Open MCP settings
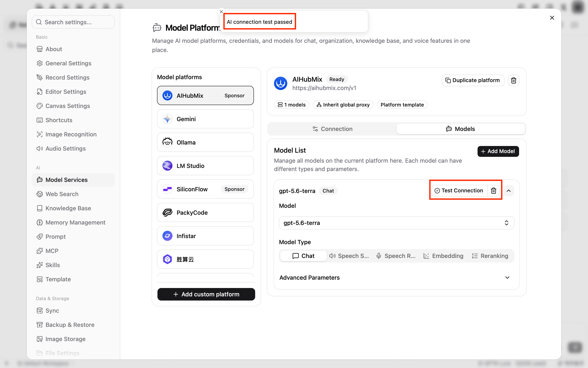 pyautogui.click(x=73, y=251)
